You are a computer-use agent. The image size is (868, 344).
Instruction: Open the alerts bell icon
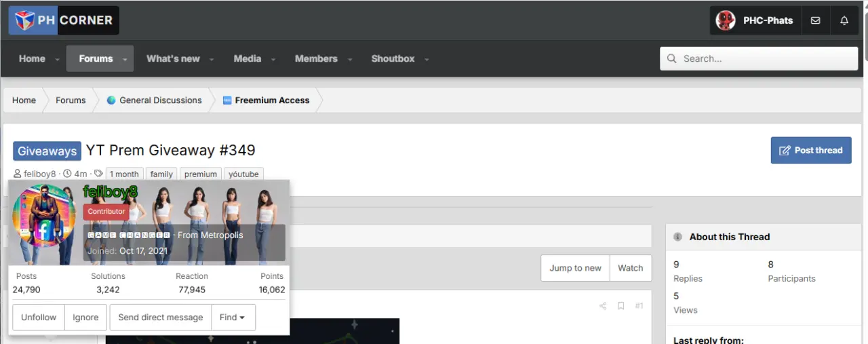pyautogui.click(x=844, y=20)
